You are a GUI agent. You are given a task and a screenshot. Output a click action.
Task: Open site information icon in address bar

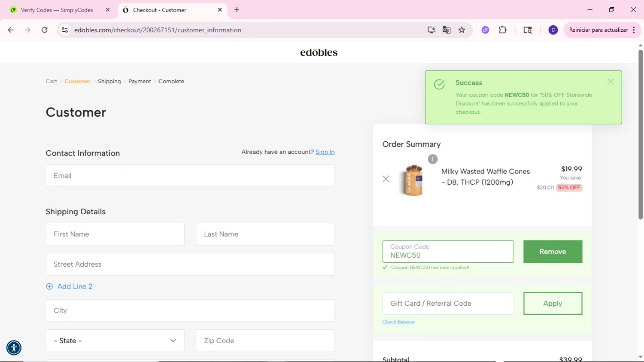[x=65, y=30]
